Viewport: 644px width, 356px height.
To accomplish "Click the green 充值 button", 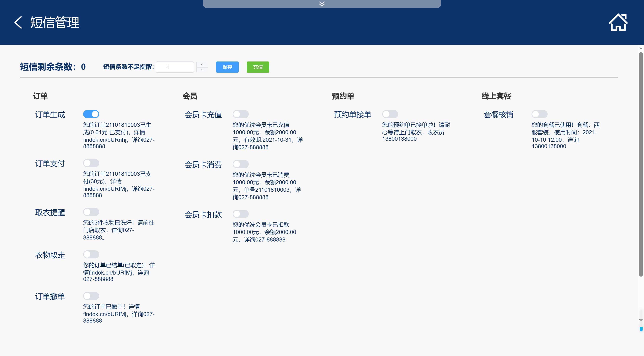I will (258, 67).
